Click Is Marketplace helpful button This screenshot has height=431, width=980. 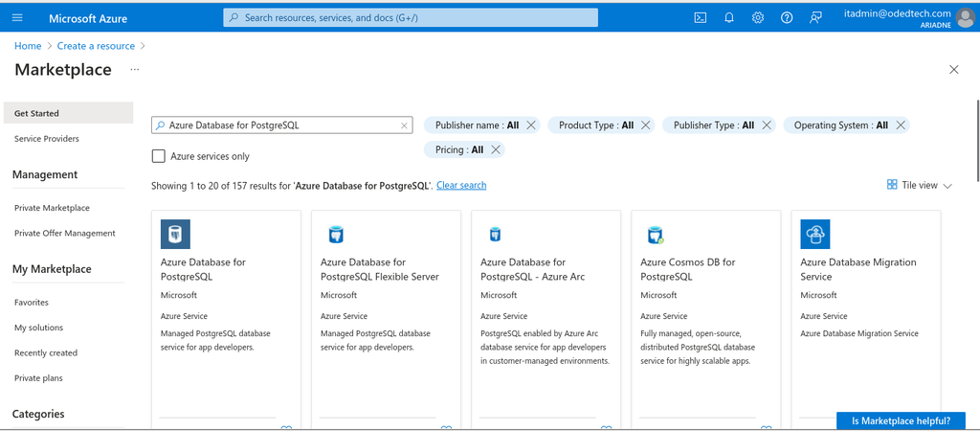901,421
